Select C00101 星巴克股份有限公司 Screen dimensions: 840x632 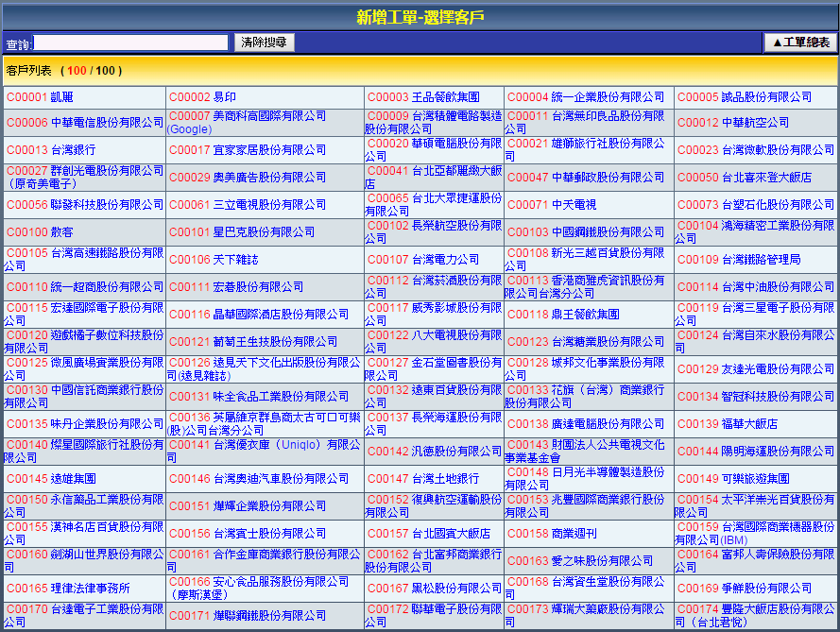click(241, 232)
